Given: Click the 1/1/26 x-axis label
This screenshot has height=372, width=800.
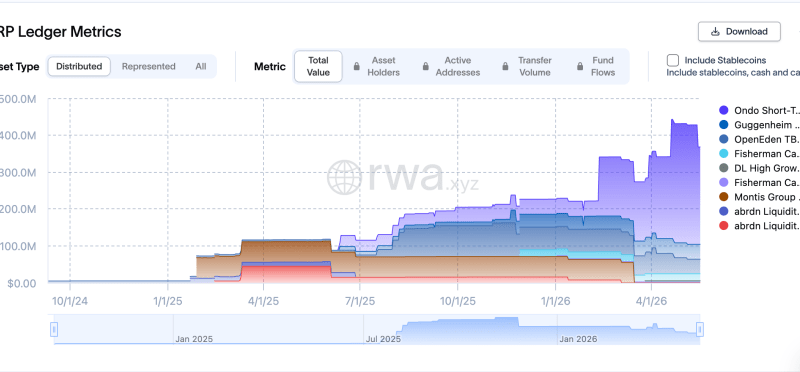Looking at the screenshot, I should click(x=555, y=302).
